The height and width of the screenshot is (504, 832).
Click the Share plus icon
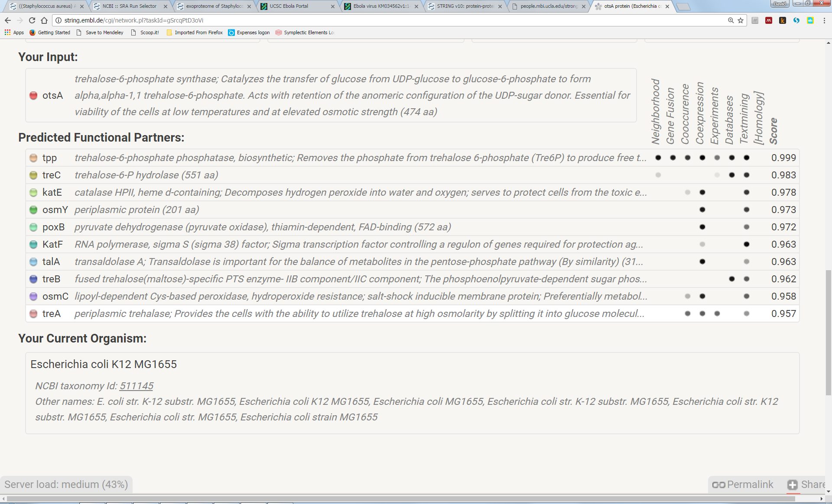coord(793,485)
